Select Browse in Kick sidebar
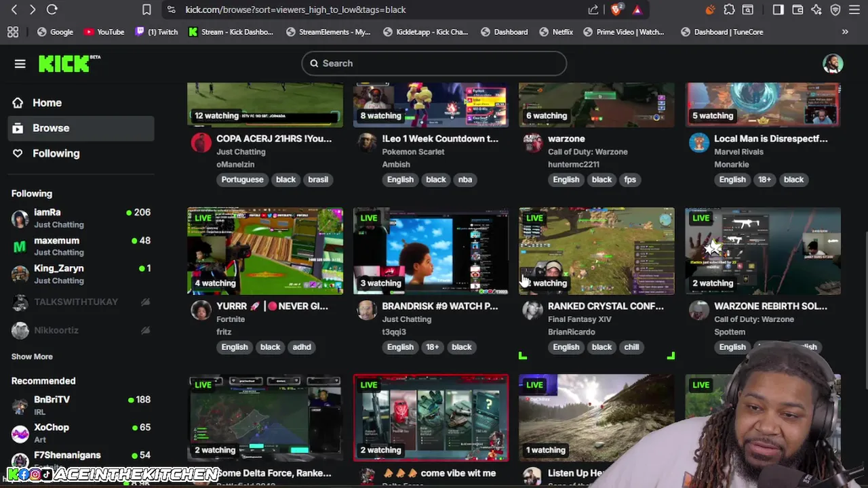This screenshot has height=488, width=868. tap(81, 128)
